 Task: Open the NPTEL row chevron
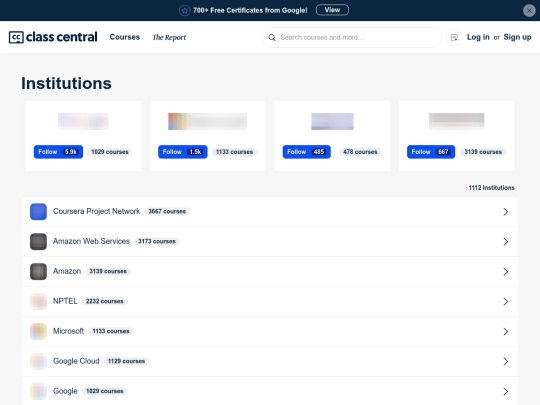[x=506, y=302]
